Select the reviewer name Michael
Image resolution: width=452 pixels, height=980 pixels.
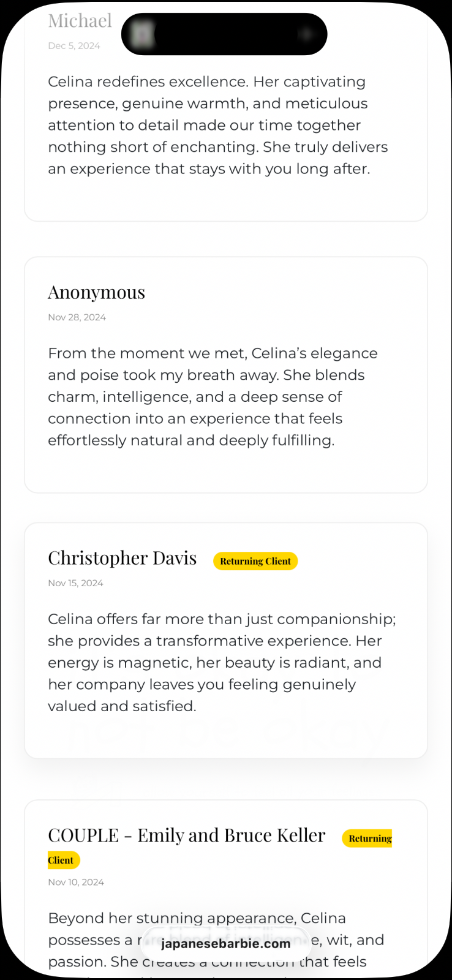point(80,21)
